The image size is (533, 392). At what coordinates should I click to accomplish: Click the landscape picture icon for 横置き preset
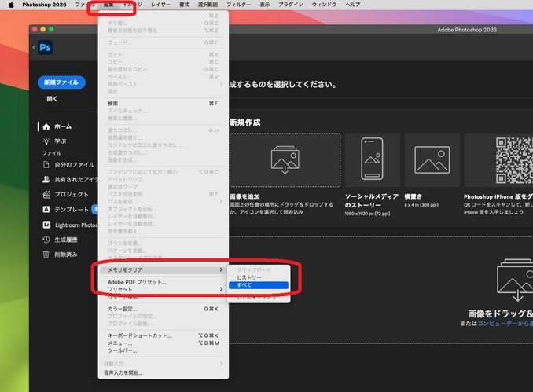coord(432,160)
